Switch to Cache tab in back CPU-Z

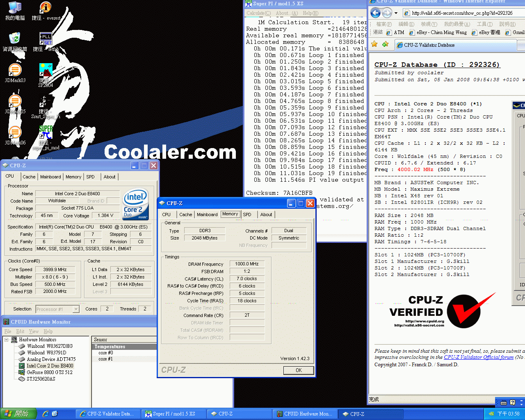click(29, 177)
